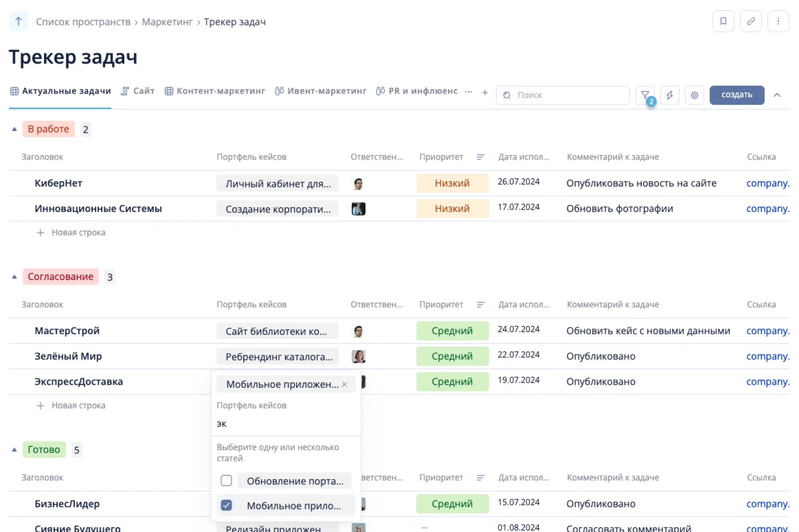Collapse the "Согласование" group
The image size is (799, 532).
click(x=14, y=277)
